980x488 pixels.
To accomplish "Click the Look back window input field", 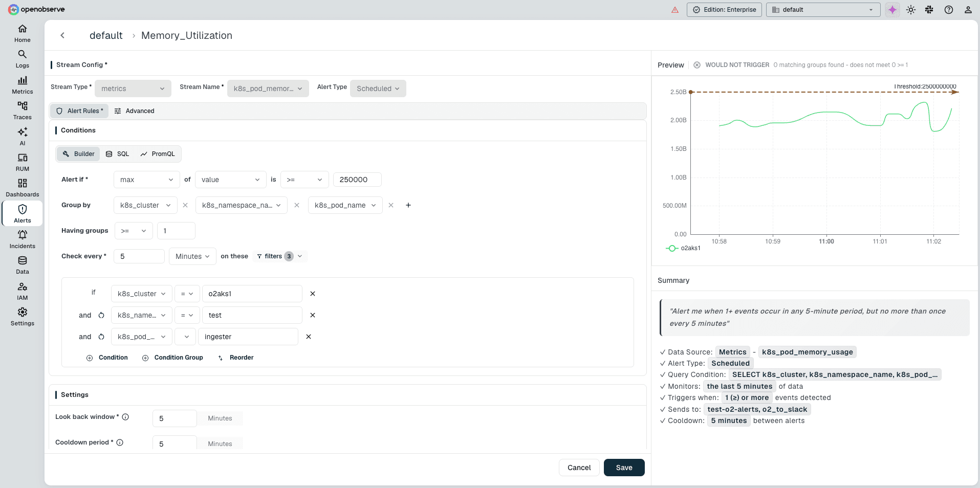I will 175,418.
